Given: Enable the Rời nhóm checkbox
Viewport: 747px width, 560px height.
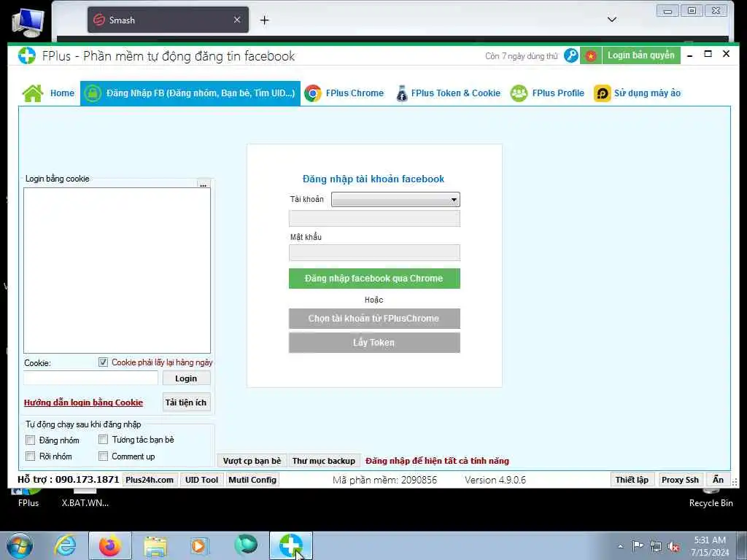Looking at the screenshot, I should 31,456.
